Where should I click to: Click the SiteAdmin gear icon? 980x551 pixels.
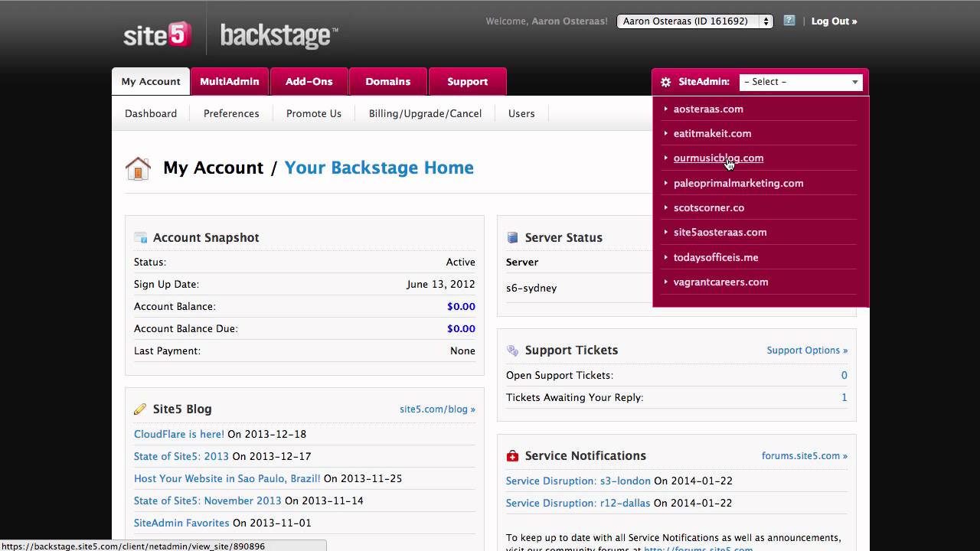point(665,82)
